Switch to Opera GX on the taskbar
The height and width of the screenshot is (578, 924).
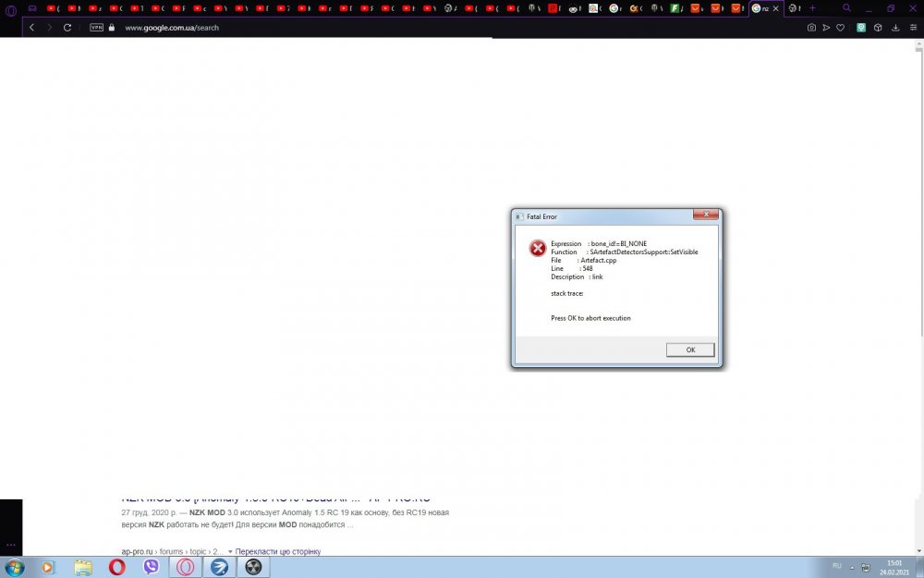[186, 568]
